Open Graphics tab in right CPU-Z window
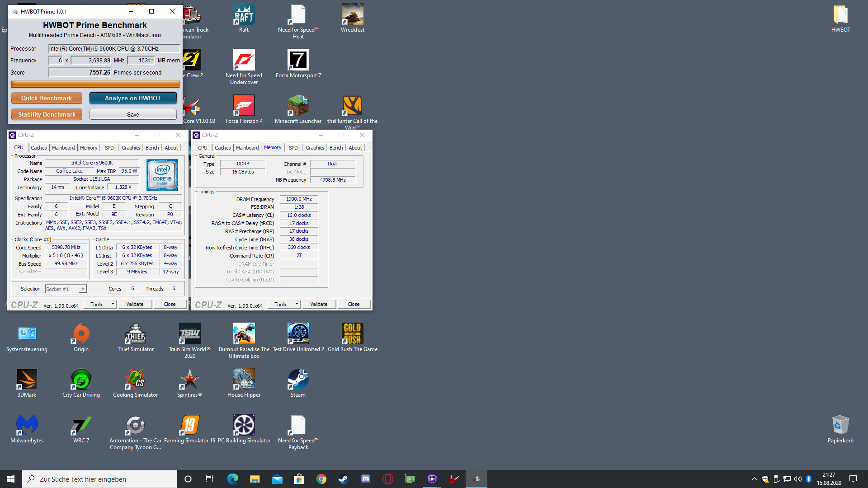Viewport: 868px width, 488px height. coord(315,148)
